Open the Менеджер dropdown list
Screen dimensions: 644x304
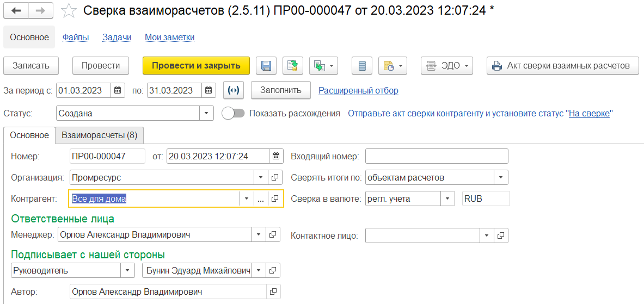[259, 235]
